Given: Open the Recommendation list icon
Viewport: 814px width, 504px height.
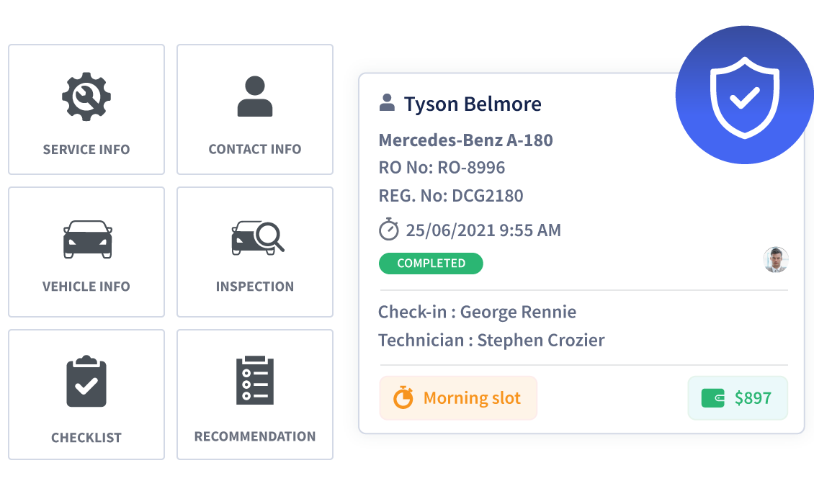Looking at the screenshot, I should coord(255,379).
